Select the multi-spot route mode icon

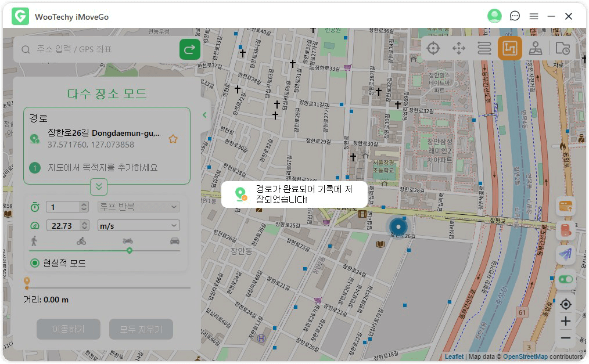pyautogui.click(x=510, y=48)
